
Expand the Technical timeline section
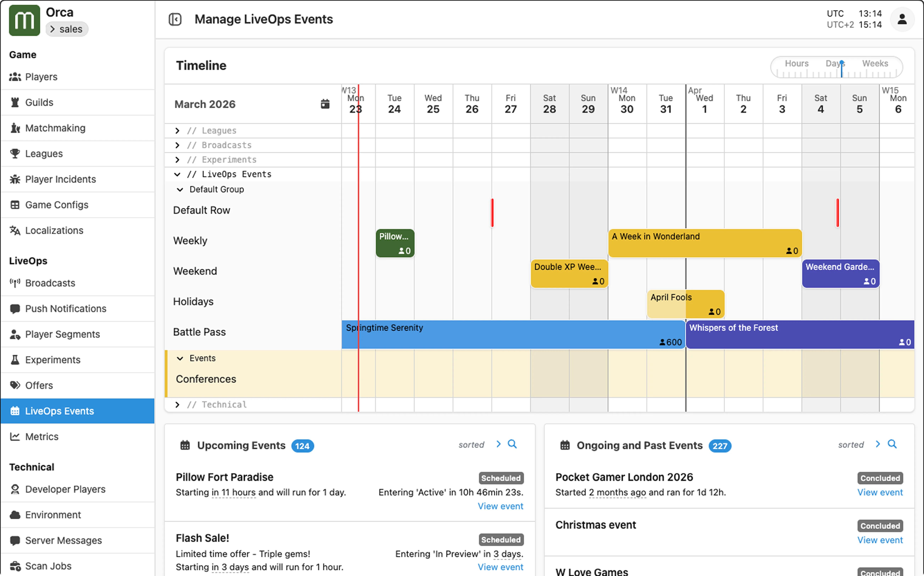point(177,405)
